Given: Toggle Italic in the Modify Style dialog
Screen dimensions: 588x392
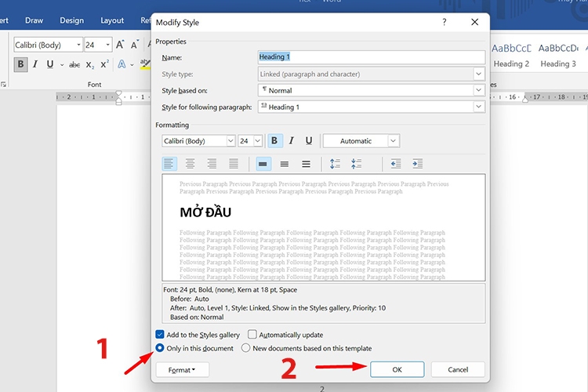Looking at the screenshot, I should coord(292,140).
